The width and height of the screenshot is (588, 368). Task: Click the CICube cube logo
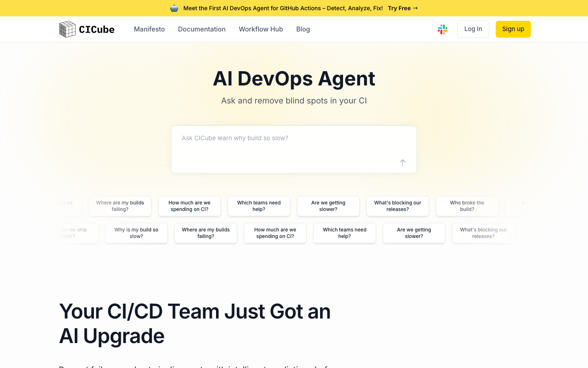tap(67, 29)
